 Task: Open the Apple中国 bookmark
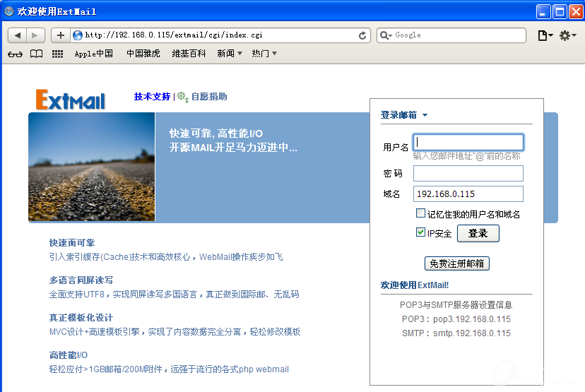click(x=93, y=54)
